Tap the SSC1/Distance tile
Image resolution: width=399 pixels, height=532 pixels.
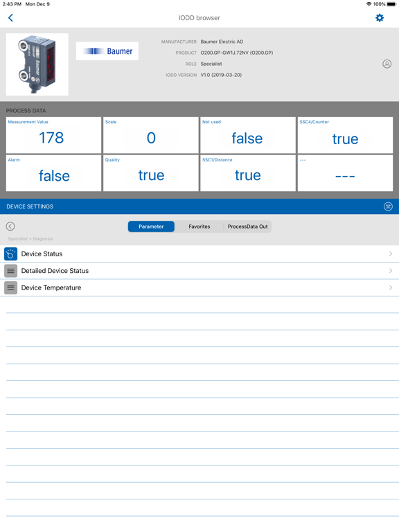(x=248, y=173)
